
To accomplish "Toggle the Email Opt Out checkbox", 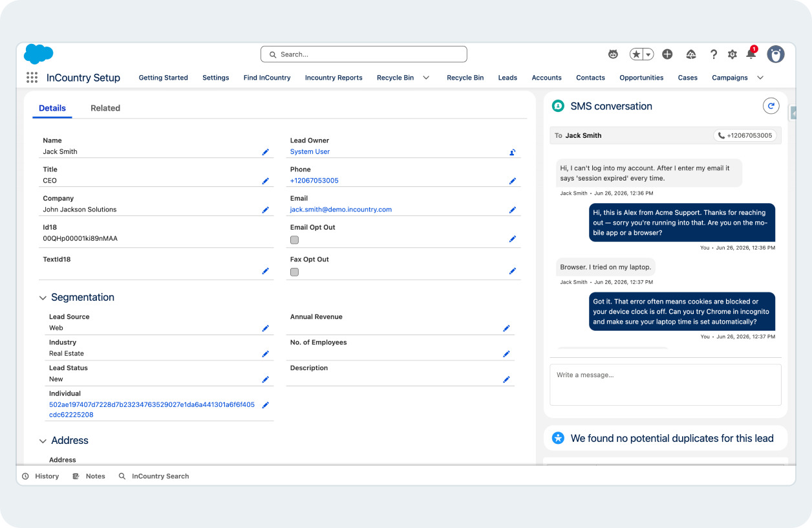I will coord(294,240).
